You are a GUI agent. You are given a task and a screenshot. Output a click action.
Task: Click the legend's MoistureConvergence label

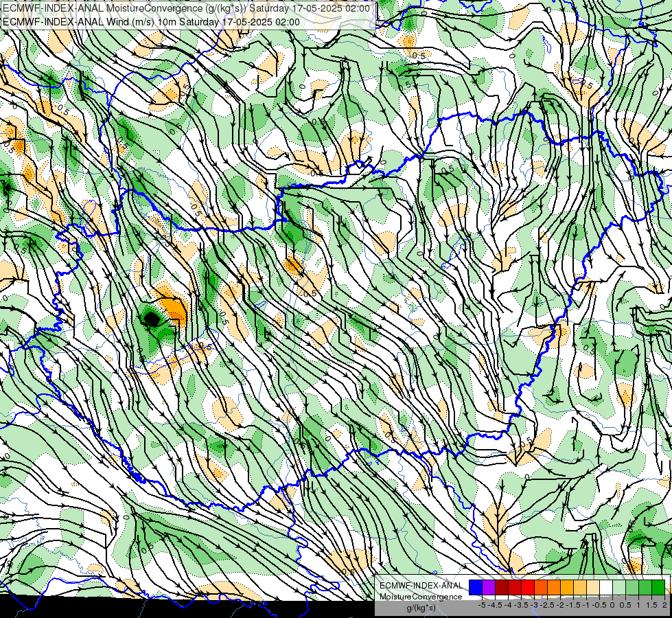pos(421,597)
